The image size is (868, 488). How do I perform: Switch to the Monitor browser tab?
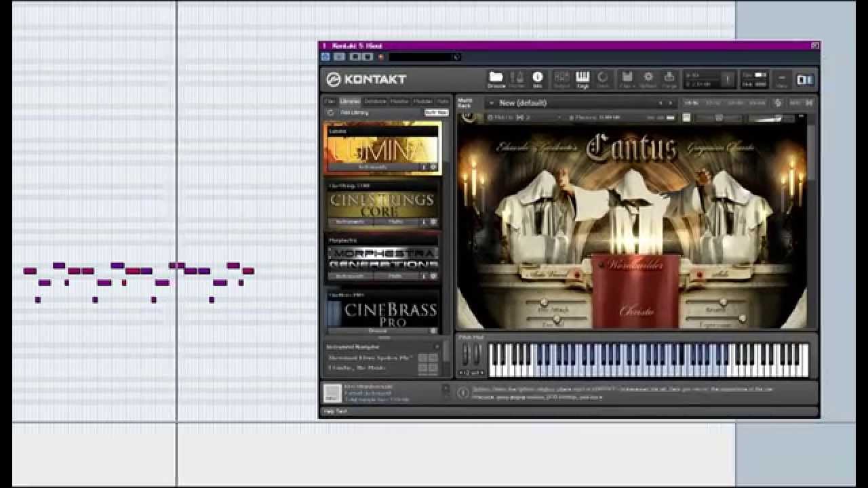[399, 102]
